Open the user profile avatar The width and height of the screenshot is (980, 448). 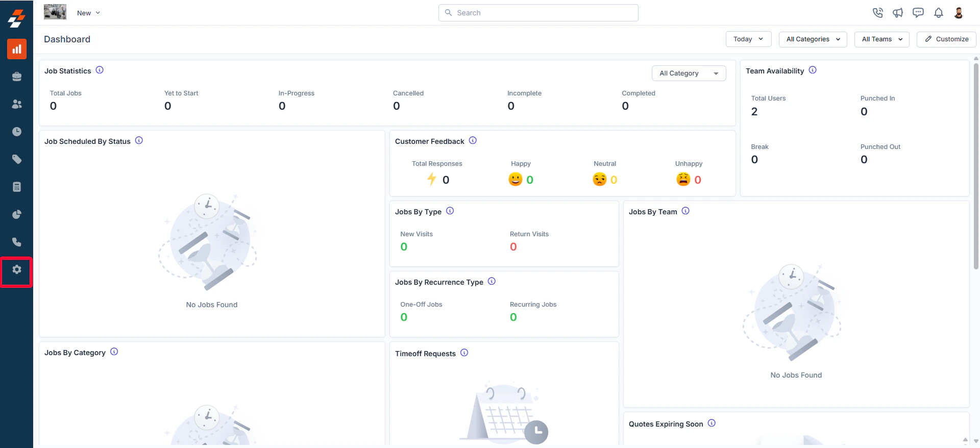[959, 13]
